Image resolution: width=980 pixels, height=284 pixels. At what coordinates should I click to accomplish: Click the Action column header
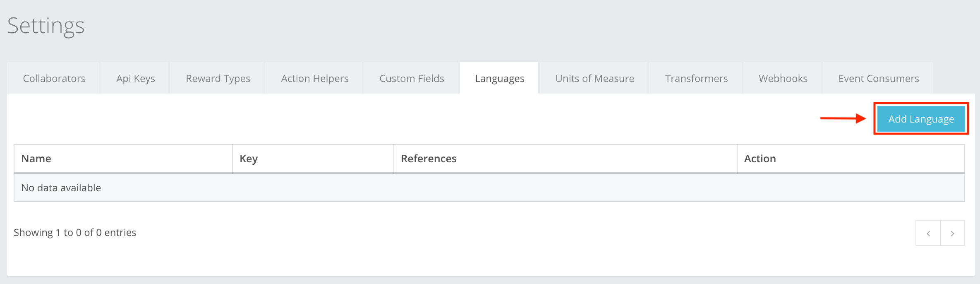click(760, 159)
